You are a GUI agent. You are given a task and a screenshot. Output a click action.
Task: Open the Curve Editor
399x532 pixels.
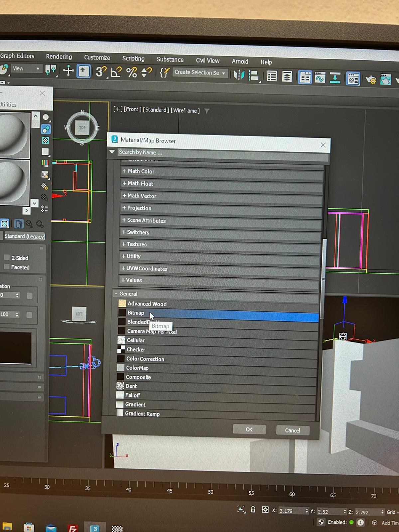click(320, 78)
